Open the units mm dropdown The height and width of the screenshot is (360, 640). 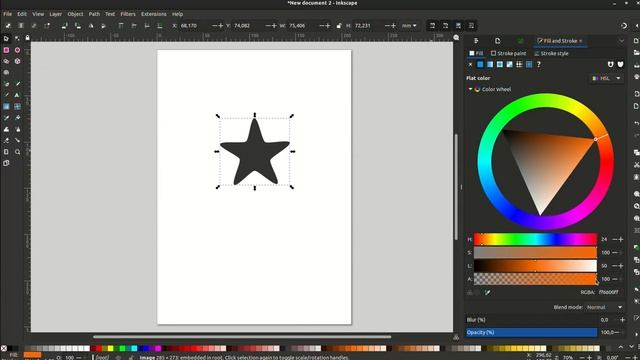click(409, 26)
